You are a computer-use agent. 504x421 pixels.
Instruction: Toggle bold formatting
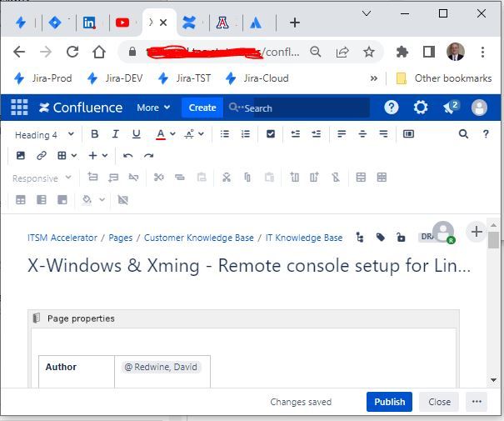pos(94,134)
